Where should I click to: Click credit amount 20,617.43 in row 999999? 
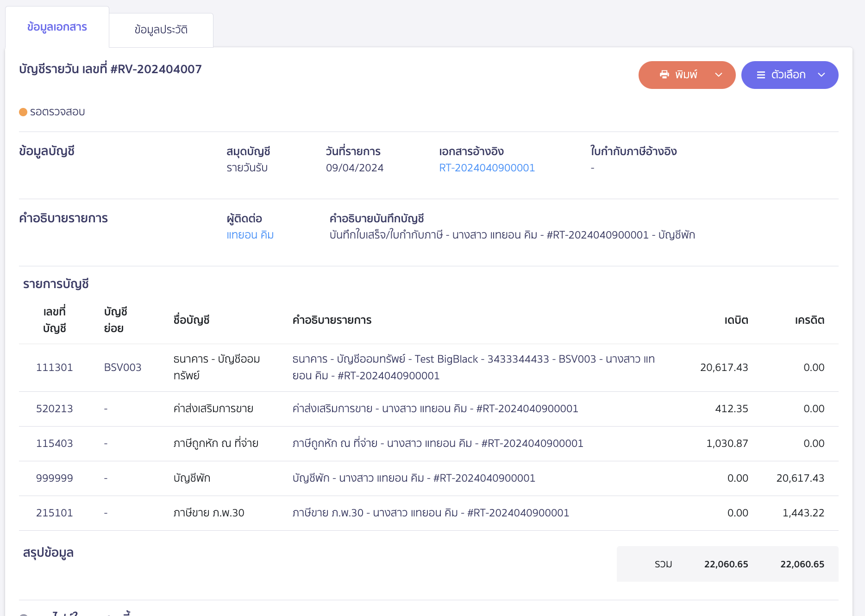point(800,478)
